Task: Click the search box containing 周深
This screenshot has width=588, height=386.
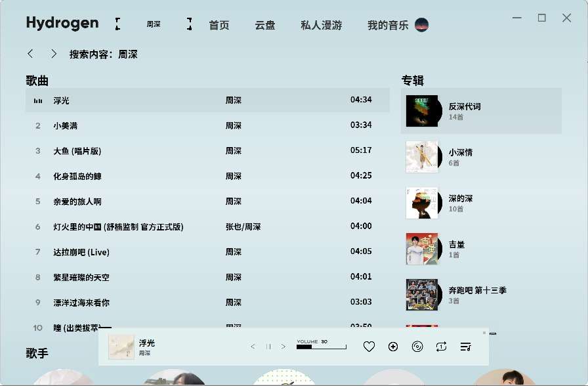Action: coord(154,24)
